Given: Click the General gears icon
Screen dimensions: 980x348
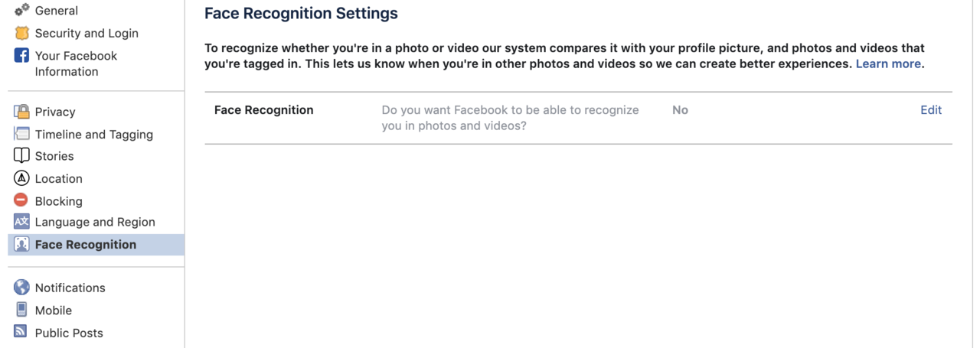Looking at the screenshot, I should coord(21,11).
